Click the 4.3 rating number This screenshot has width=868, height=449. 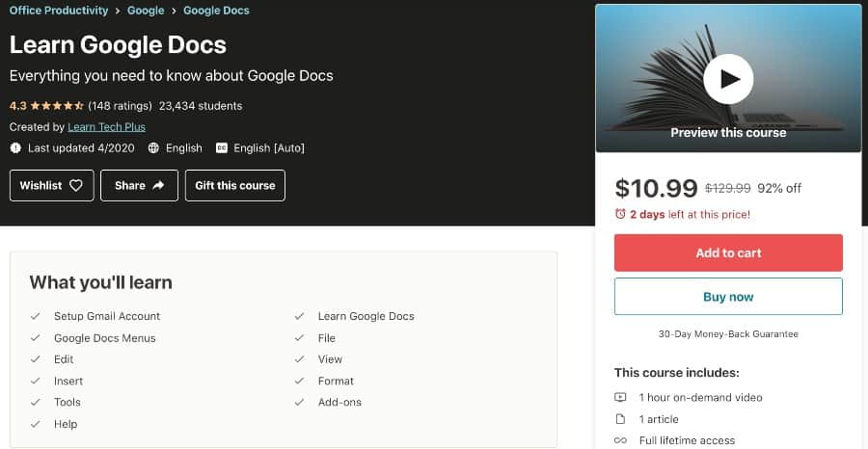coord(17,106)
